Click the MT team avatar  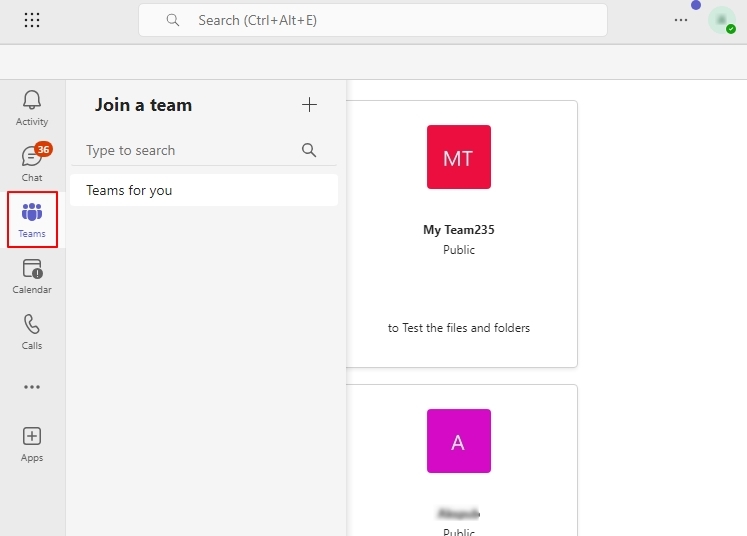pos(459,157)
